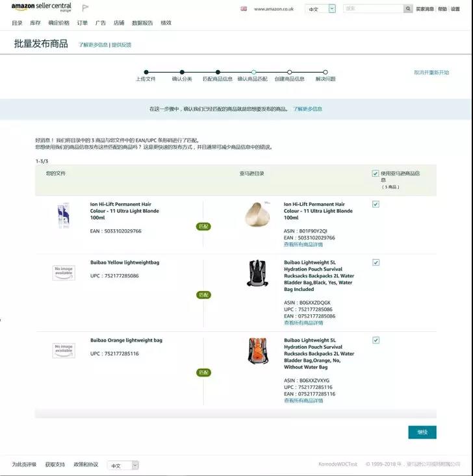Click the 提供反馈 link

[x=121, y=45]
